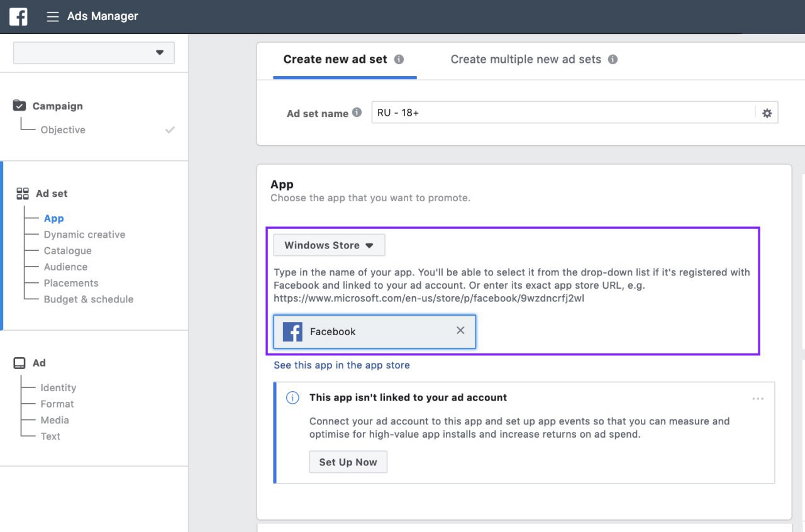Viewport: 805px width, 532px height.
Task: Click the Ad set grid icon
Action: click(23, 194)
